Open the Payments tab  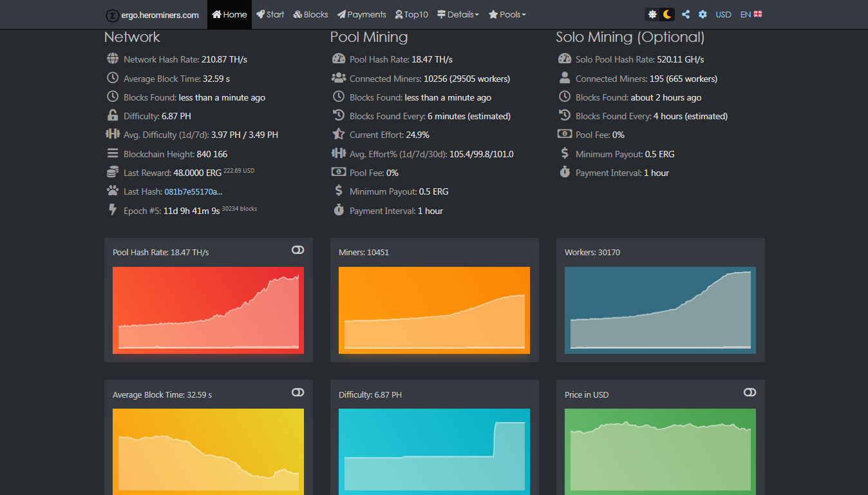click(362, 14)
